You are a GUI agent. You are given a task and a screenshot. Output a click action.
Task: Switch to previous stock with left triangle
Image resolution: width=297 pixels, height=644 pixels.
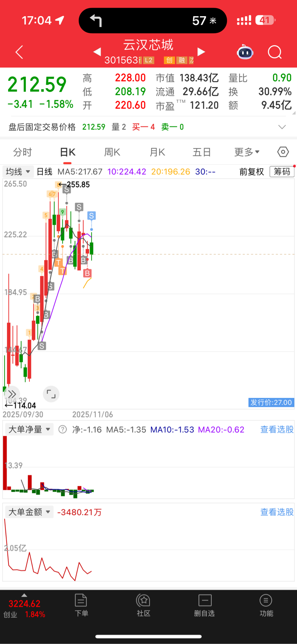coord(97,52)
